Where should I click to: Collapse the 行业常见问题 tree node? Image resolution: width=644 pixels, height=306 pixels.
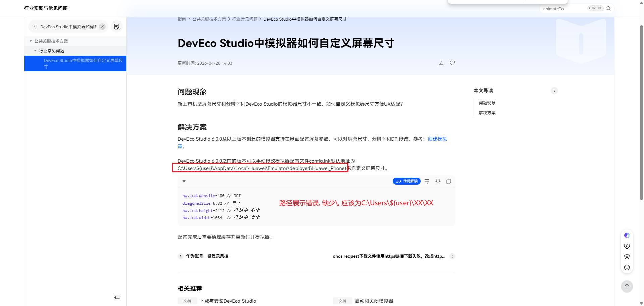35,51
